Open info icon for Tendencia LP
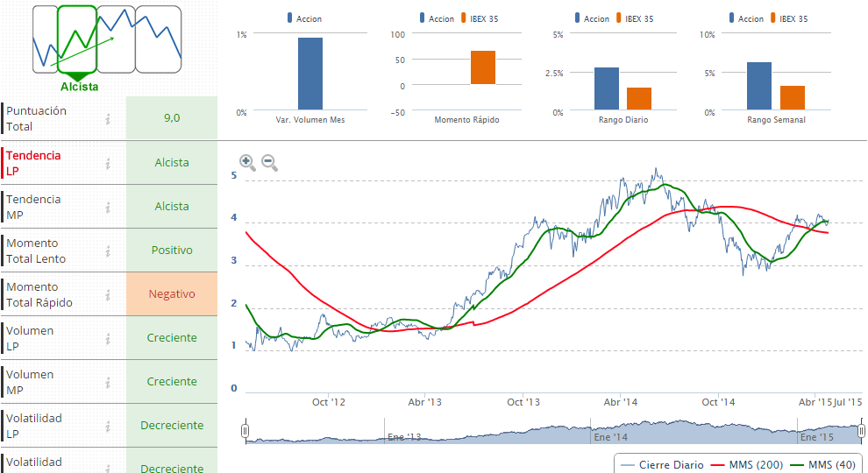Image resolution: width=868 pixels, height=473 pixels. [x=108, y=163]
